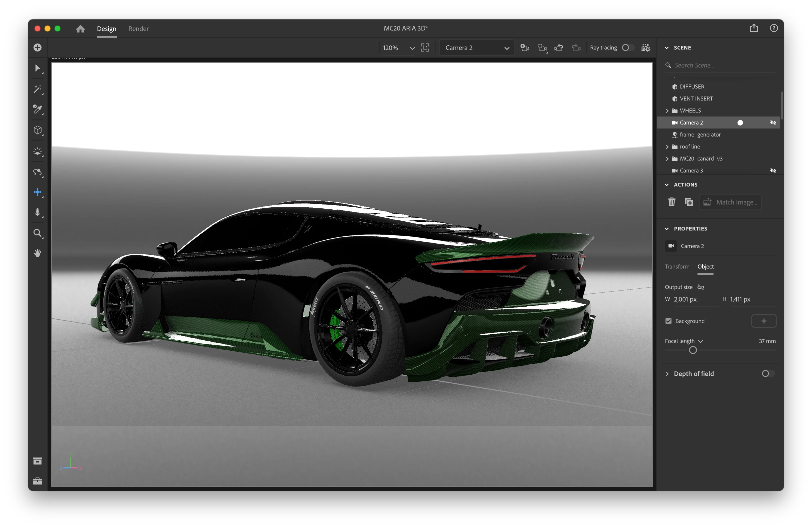The image size is (812, 528).
Task: Click the Match Image button
Action: click(730, 202)
